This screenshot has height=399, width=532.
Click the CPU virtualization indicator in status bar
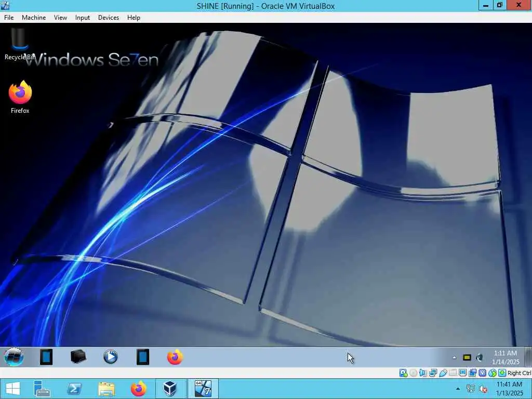(482, 373)
